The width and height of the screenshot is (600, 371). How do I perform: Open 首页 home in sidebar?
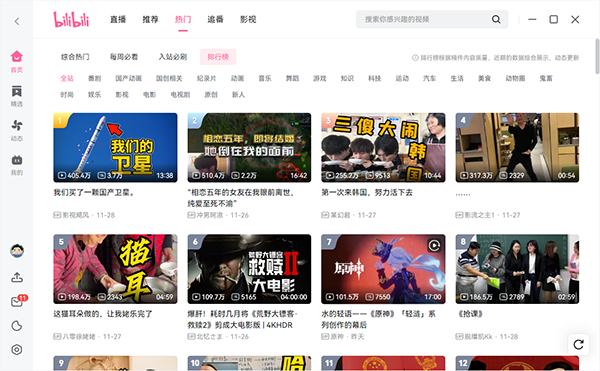[x=16, y=61]
